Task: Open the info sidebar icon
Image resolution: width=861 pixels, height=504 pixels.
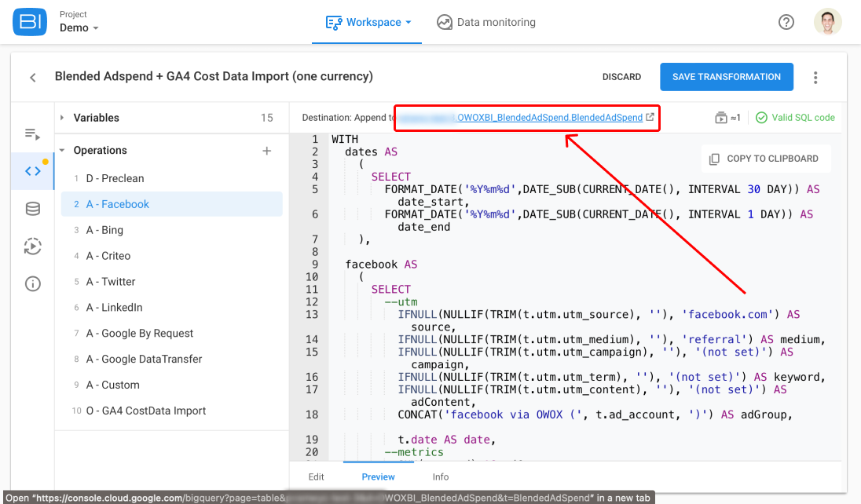Action: point(32,284)
